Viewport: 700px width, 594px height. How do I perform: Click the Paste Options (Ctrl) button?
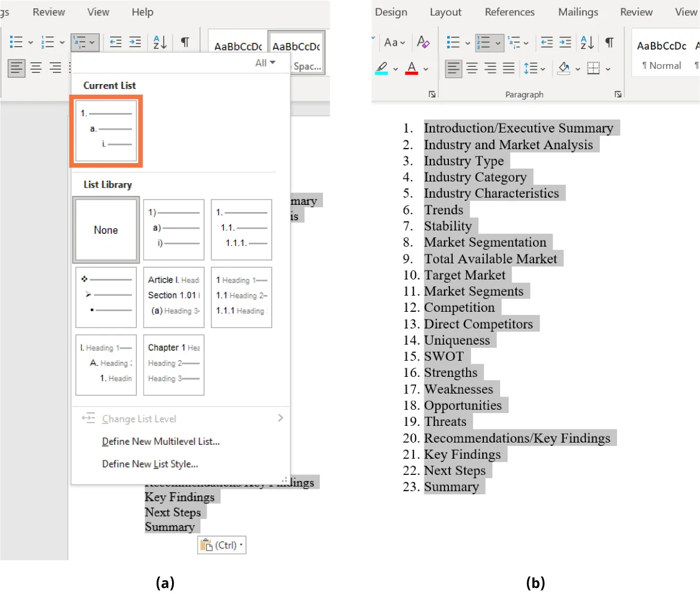221,545
